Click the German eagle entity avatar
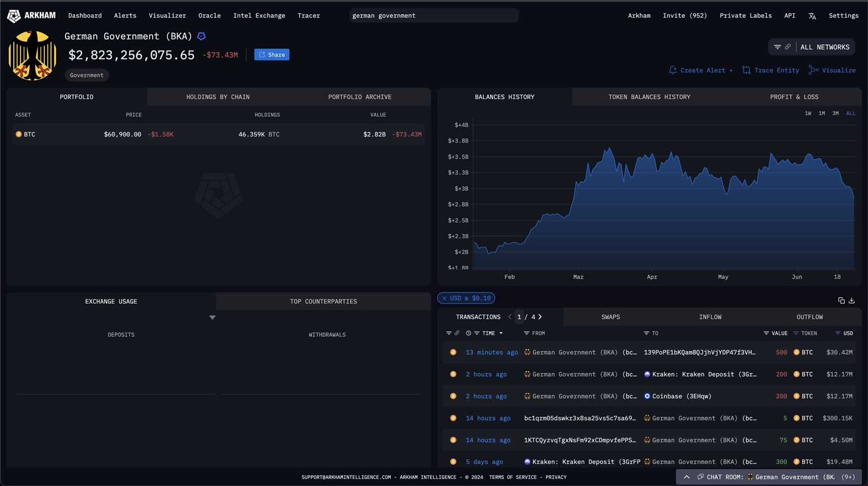This screenshot has height=486, width=868. (x=32, y=56)
